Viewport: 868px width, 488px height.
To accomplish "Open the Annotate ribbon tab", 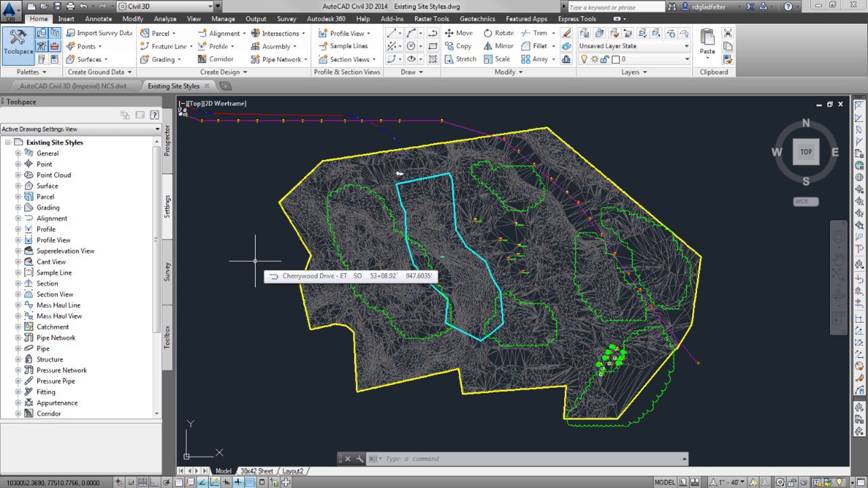I will pos(98,19).
